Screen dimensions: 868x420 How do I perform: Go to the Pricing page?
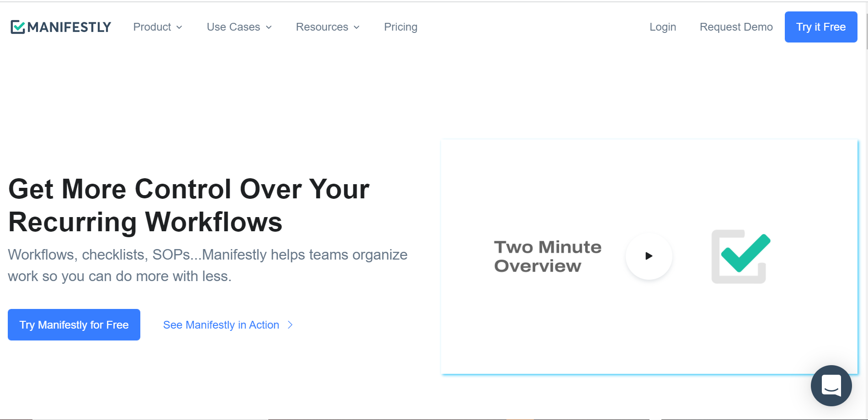(x=400, y=27)
